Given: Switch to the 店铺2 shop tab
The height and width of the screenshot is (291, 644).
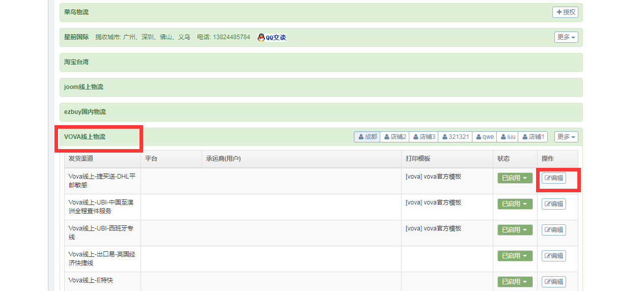Looking at the screenshot, I should point(395,137).
